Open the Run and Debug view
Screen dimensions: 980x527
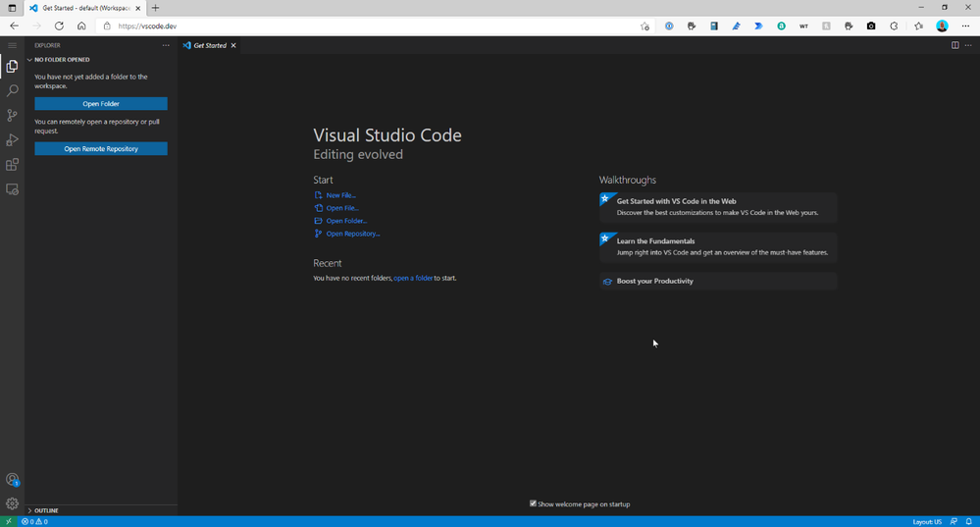tap(12, 140)
